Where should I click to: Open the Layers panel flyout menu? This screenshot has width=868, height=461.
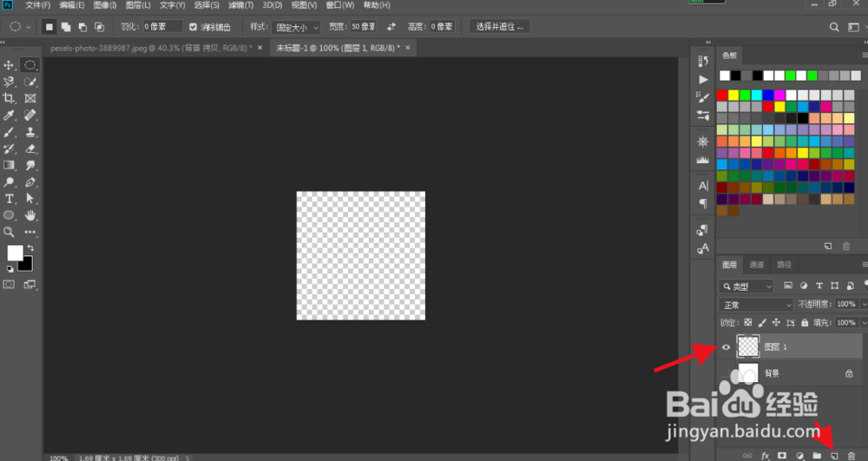click(x=865, y=265)
